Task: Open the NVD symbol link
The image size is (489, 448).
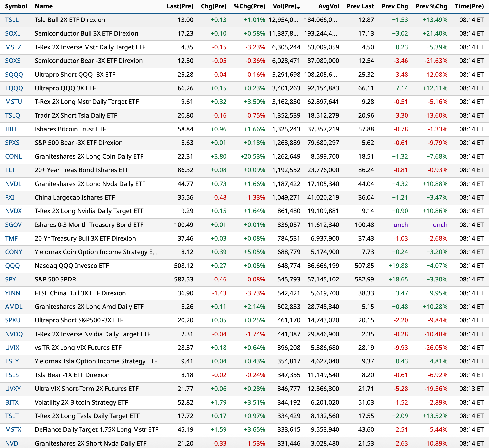Action: click(x=12, y=443)
